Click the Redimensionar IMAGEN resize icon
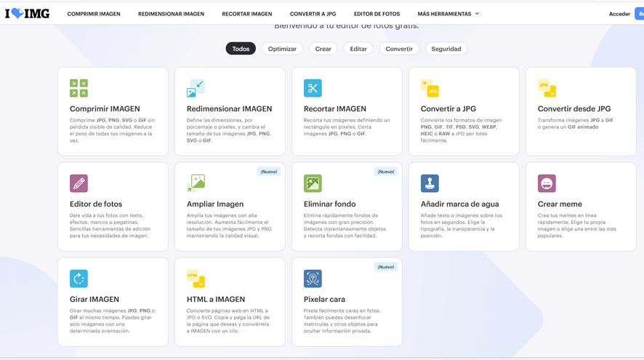644x360 pixels. pos(196,88)
